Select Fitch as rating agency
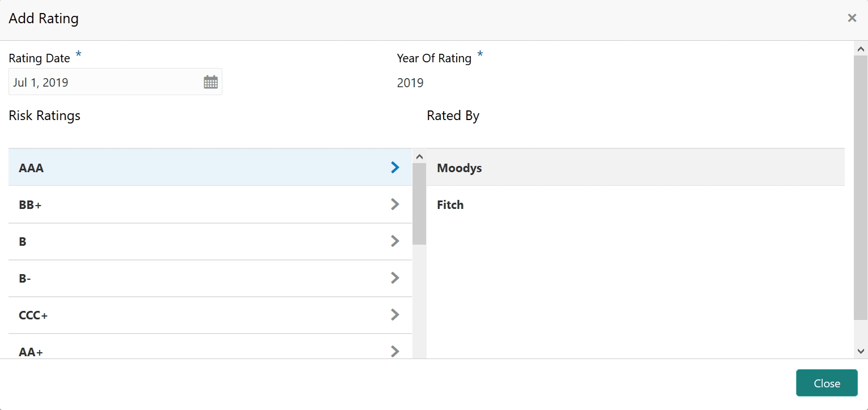This screenshot has width=868, height=410. pyautogui.click(x=450, y=205)
